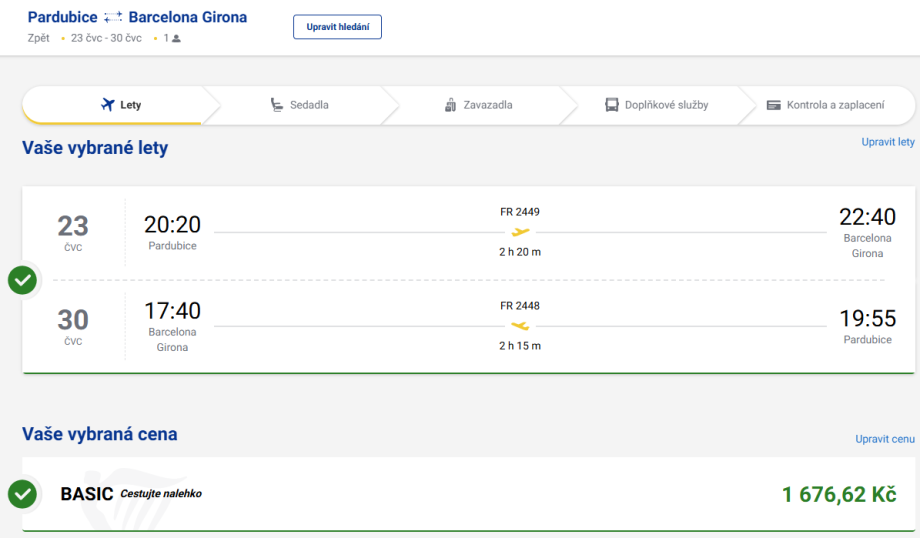Click the yellow plane icon on flight FR 2448
920x538 pixels.
[x=520, y=326]
